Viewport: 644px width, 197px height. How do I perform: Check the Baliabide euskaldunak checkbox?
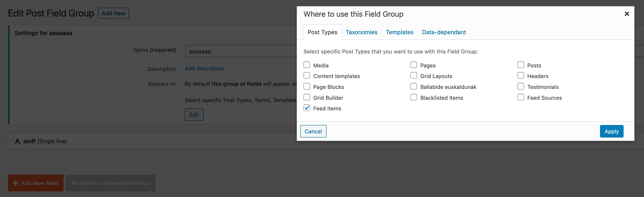tap(414, 86)
